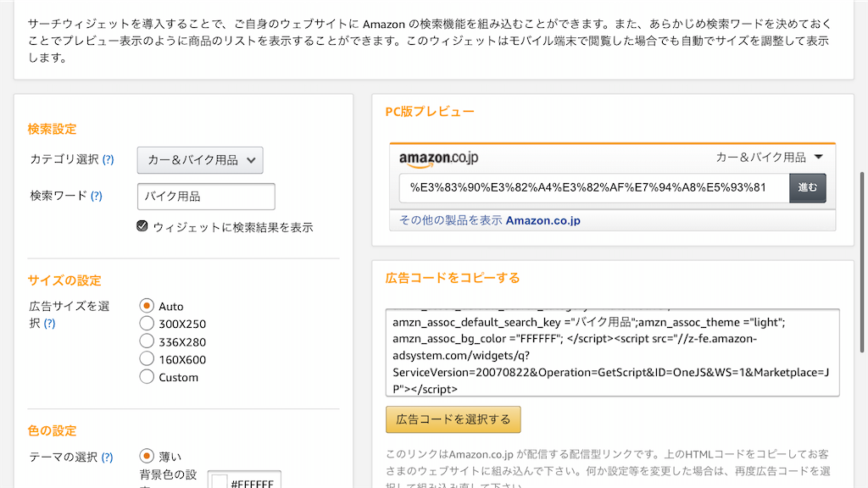
Task: Select the 薄い theme radio button
Action: click(147, 456)
